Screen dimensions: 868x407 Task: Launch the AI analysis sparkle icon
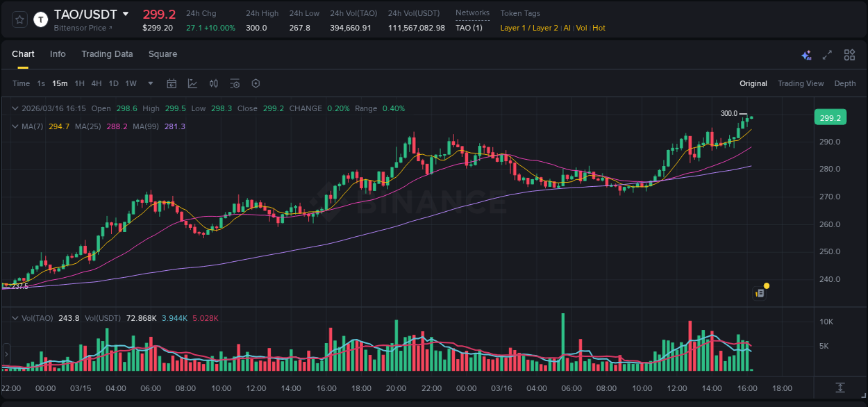806,54
